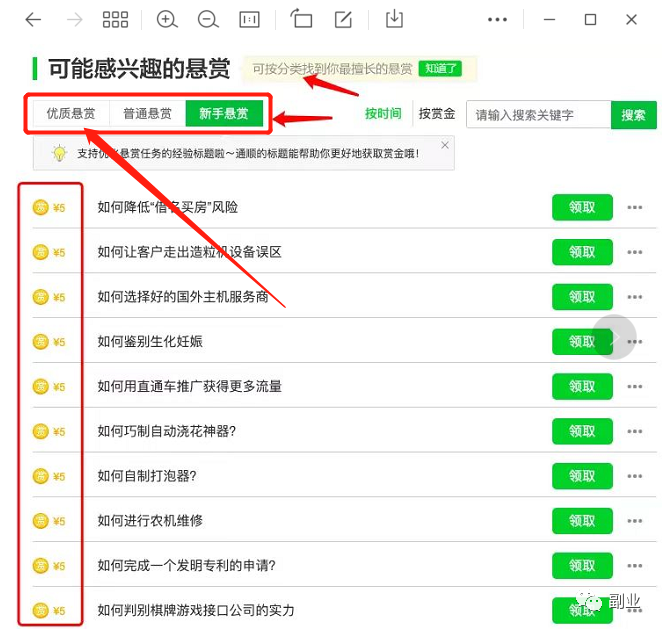Expand more options for 如何巧制自动浇花神器
The width and height of the screenshot is (662, 631).
tap(634, 432)
